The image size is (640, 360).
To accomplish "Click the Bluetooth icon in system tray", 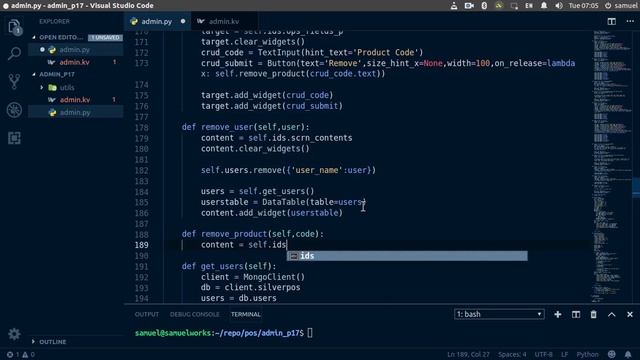I will pos(484,5).
